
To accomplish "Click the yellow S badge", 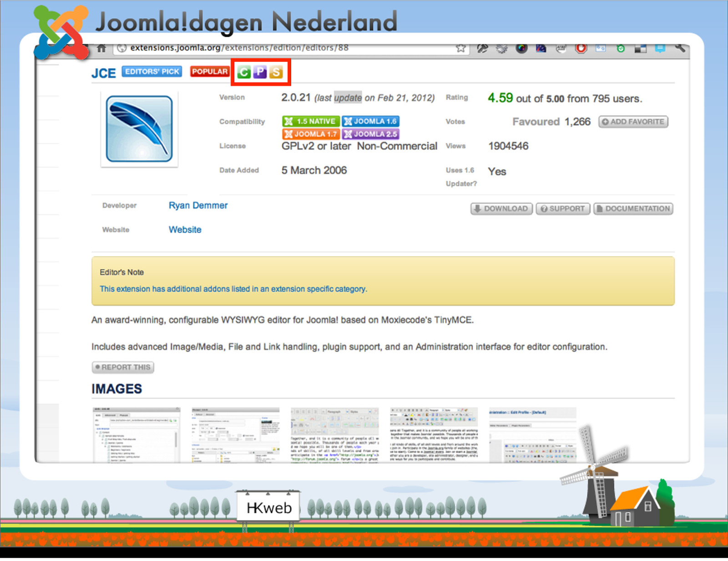I will coord(276,72).
